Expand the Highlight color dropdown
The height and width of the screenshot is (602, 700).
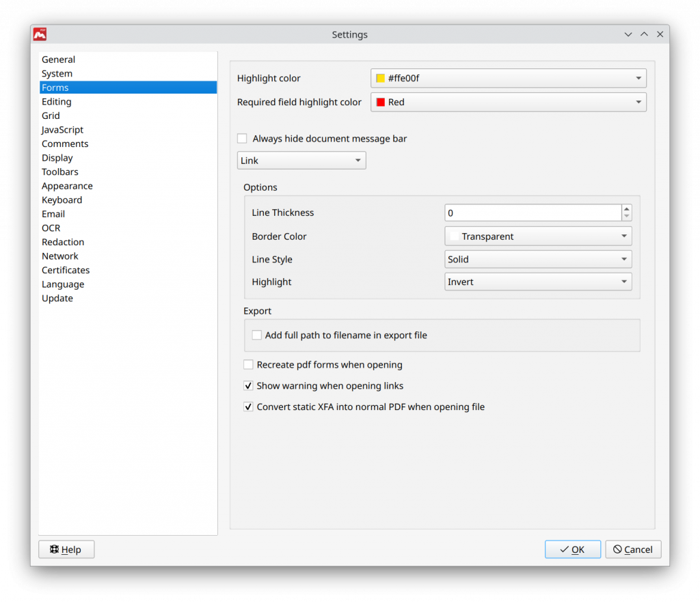point(506,78)
